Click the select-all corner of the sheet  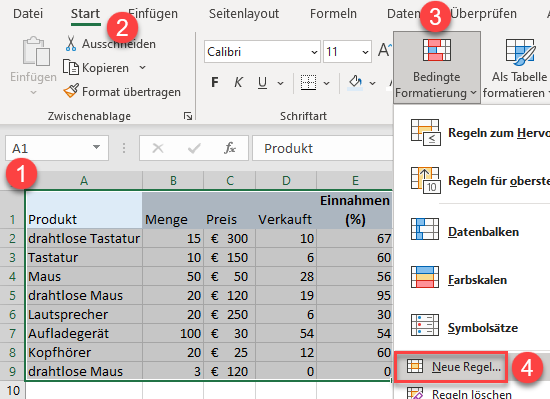[x=13, y=181]
